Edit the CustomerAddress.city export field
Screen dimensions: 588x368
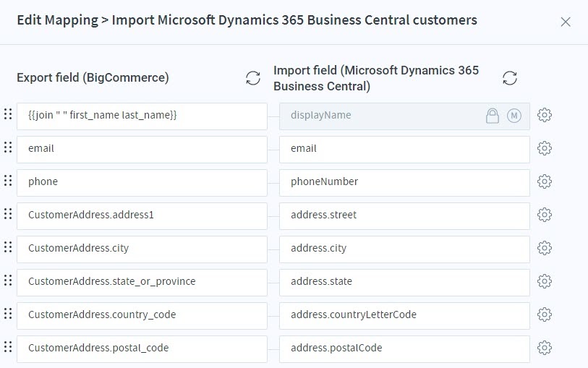pyautogui.click(x=142, y=249)
